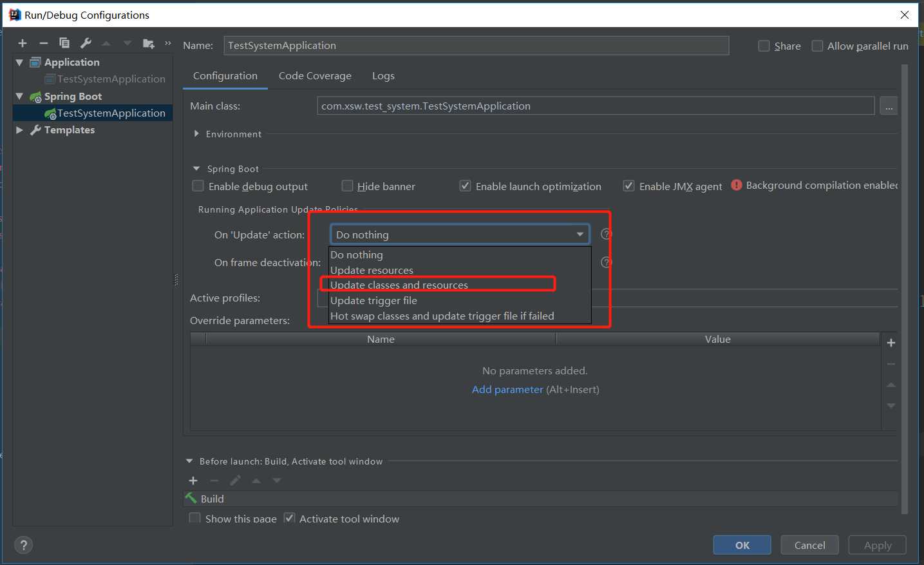Collapse the Application tree node

[19, 62]
